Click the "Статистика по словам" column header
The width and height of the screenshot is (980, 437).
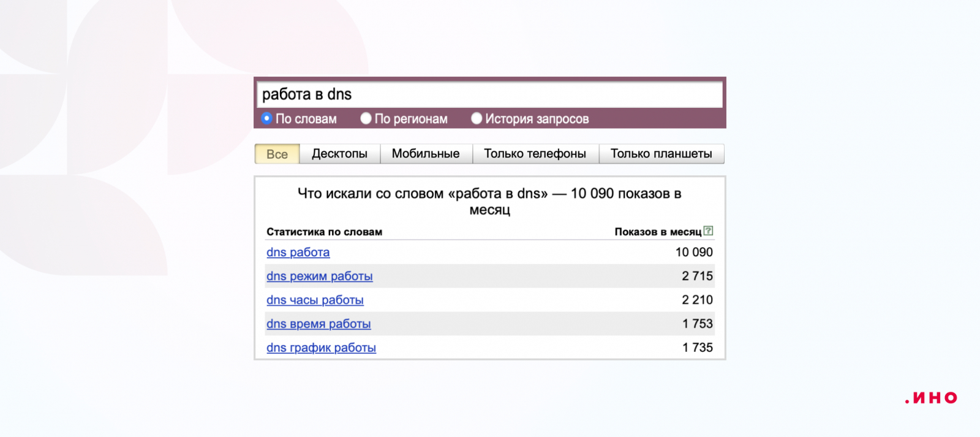324,232
